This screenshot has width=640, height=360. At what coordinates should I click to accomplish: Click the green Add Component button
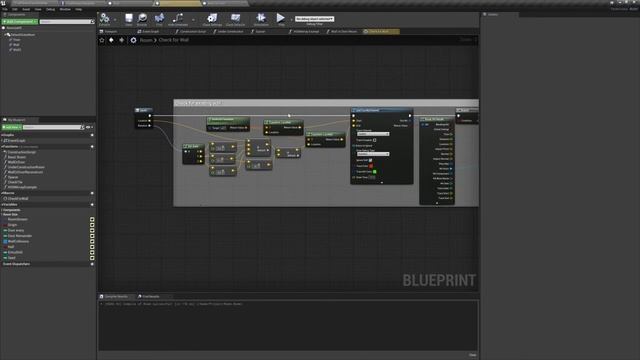pos(20,22)
